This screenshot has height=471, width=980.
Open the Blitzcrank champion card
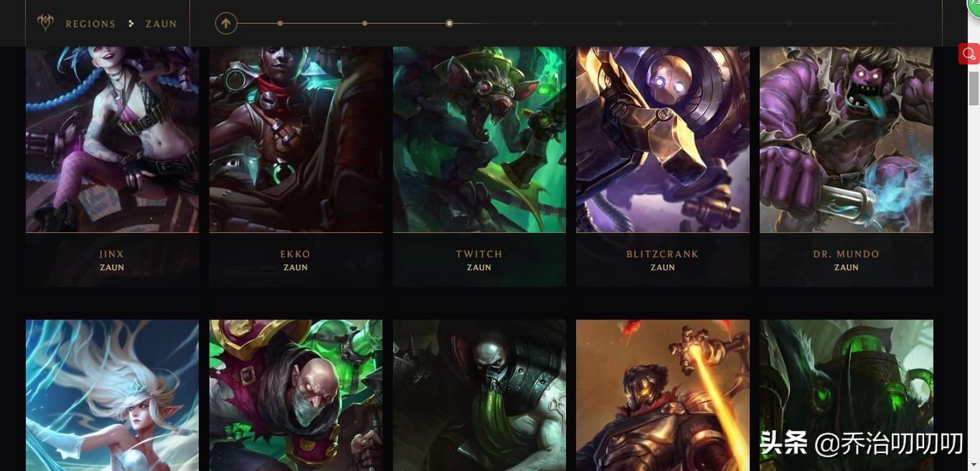point(663,166)
